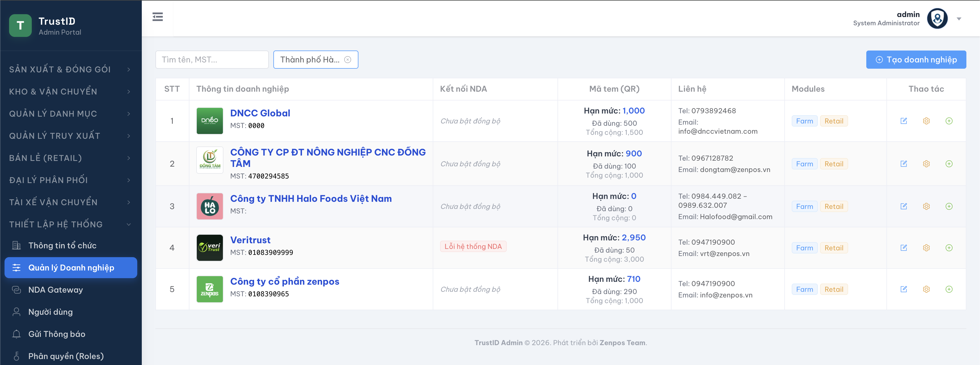Select Quản lý Doanh nghiệp menu item
The height and width of the screenshot is (365, 980).
pyautogui.click(x=71, y=268)
